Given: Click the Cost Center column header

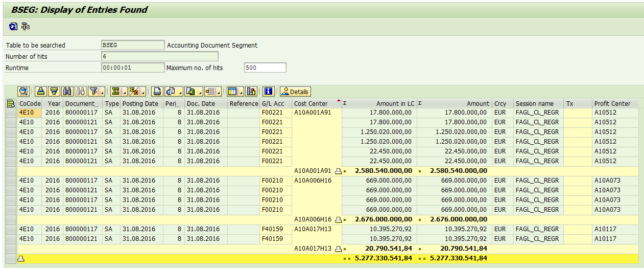Looking at the screenshot, I should [311, 103].
